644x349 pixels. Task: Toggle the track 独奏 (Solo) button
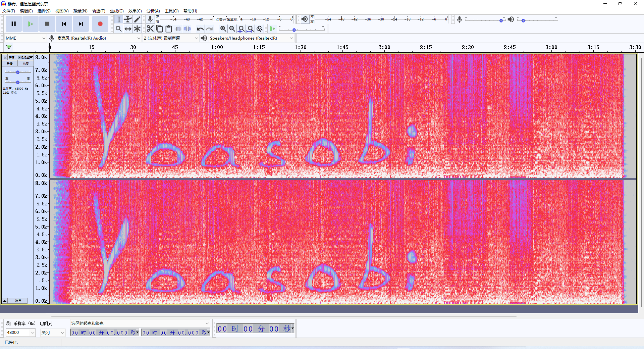(x=25, y=63)
